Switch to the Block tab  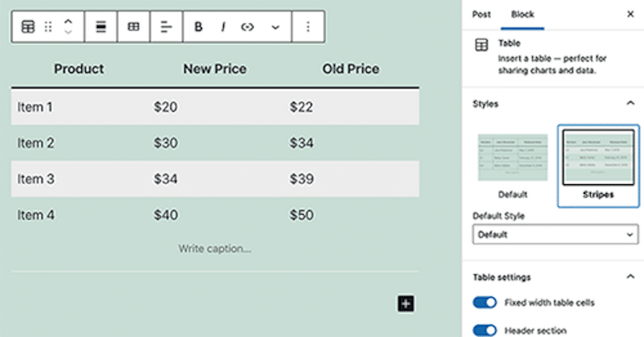coord(522,14)
